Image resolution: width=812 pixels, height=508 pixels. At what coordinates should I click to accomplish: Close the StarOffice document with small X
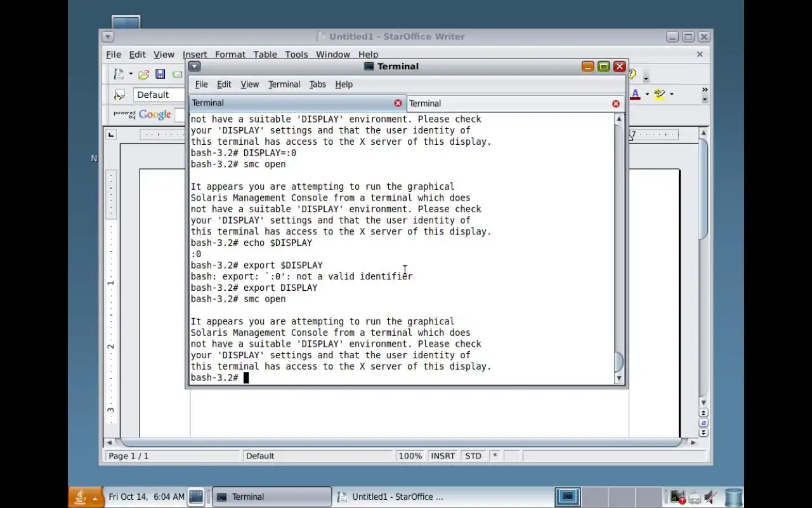pyautogui.click(x=700, y=55)
